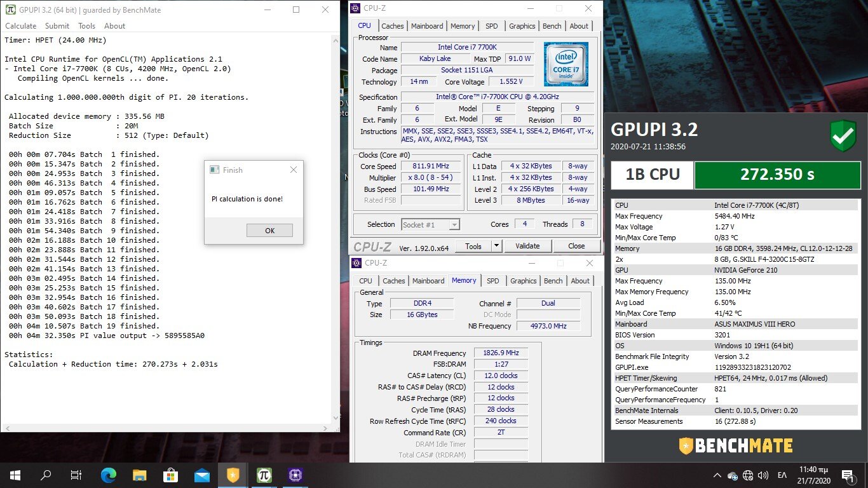Select Mainboard tab in bottom CPU-Z window
Image resolution: width=868 pixels, height=488 pixels.
click(428, 281)
